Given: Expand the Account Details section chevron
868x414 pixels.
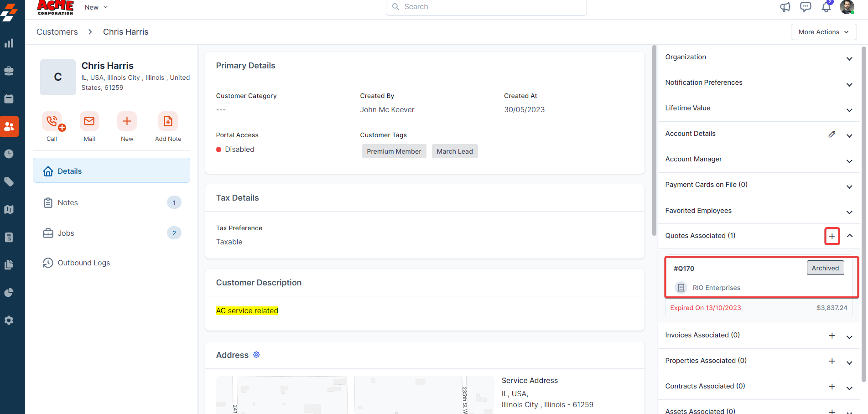Looking at the screenshot, I should tap(849, 135).
